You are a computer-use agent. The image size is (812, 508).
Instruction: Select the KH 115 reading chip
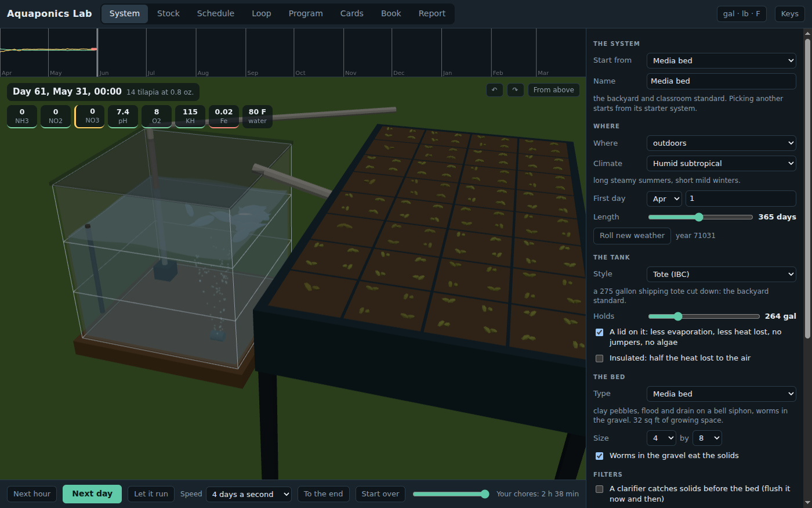pyautogui.click(x=190, y=116)
